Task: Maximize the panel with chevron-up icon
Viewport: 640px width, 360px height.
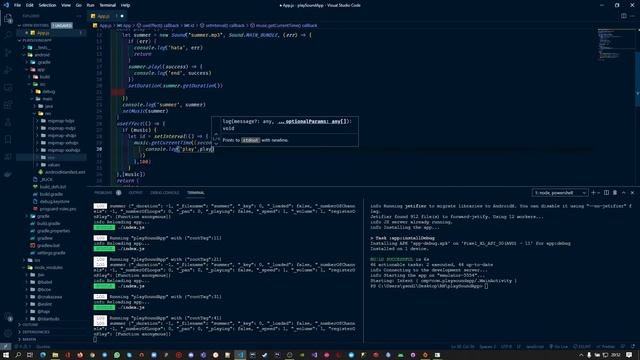Action: (624, 193)
